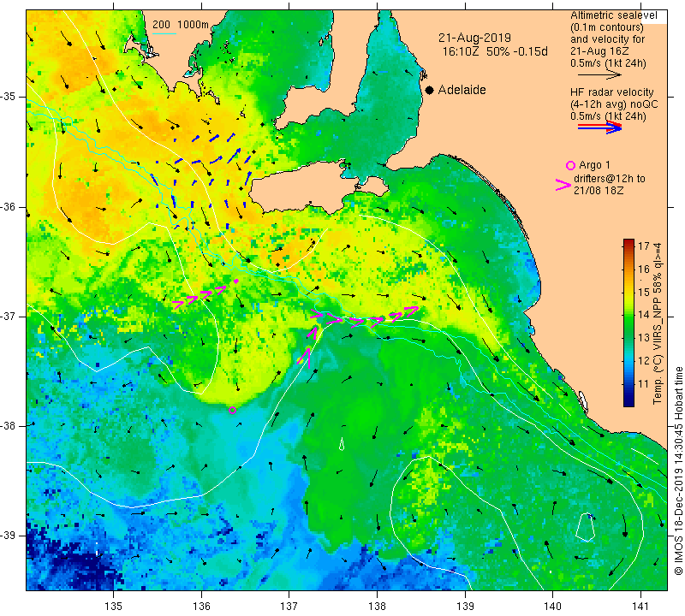Click the date label 21-Aug-2019
Screen dimensions: 685x616
[x=474, y=38]
